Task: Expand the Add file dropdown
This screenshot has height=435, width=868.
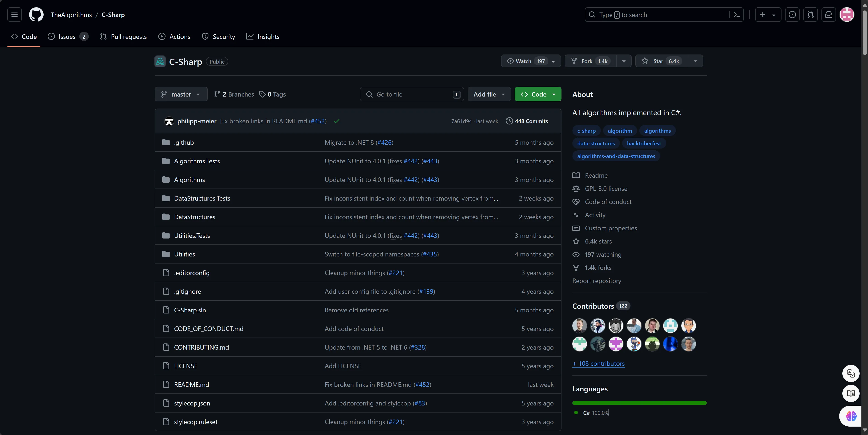Action: pos(489,94)
